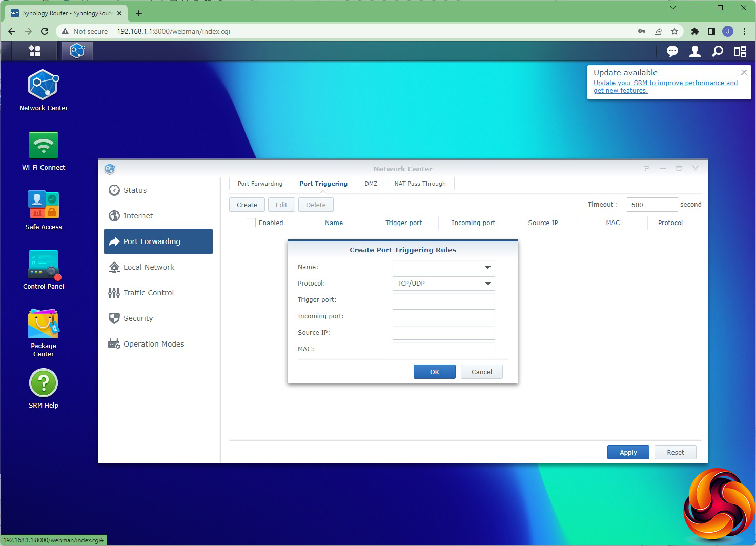The height and width of the screenshot is (546, 756).
Task: Click the Source IP column header
Action: [x=543, y=223]
